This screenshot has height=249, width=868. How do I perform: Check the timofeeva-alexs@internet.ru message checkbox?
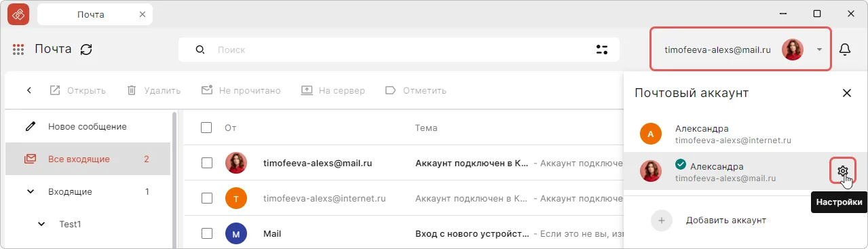tap(207, 198)
